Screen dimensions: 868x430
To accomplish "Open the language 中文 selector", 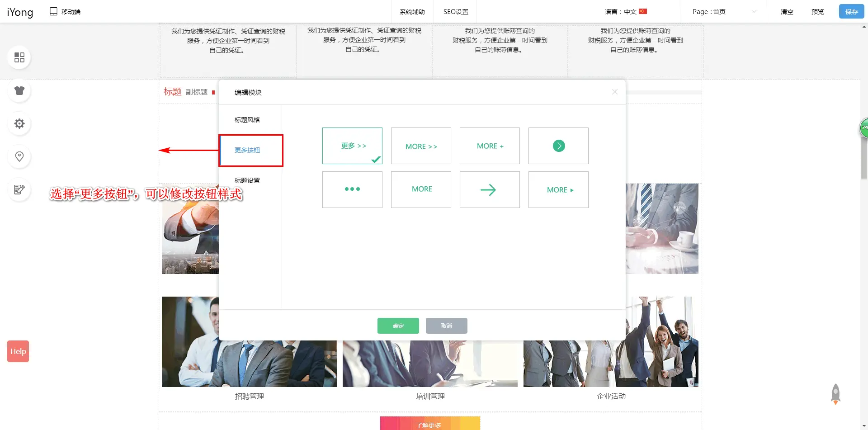I will point(626,12).
